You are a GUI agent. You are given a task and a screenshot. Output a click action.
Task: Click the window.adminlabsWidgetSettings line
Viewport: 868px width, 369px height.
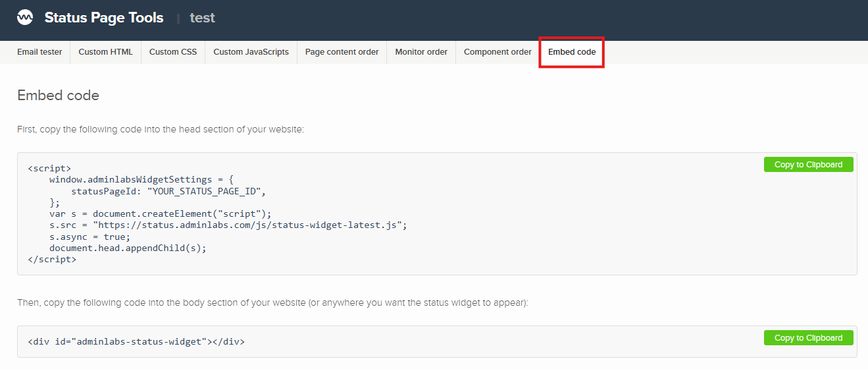click(x=141, y=179)
